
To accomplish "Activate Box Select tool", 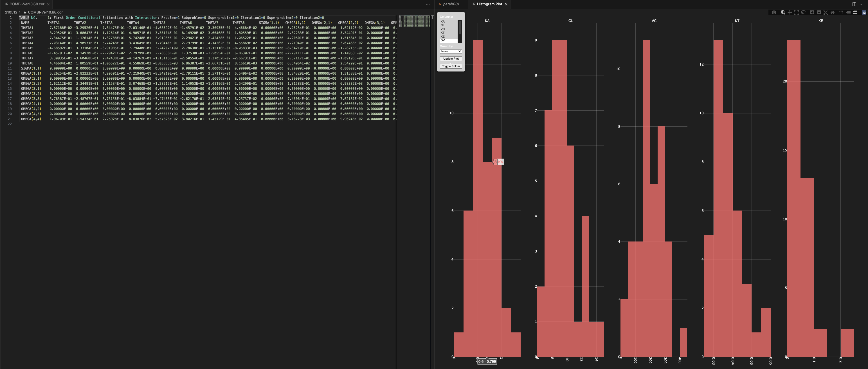I will pyautogui.click(x=796, y=12).
